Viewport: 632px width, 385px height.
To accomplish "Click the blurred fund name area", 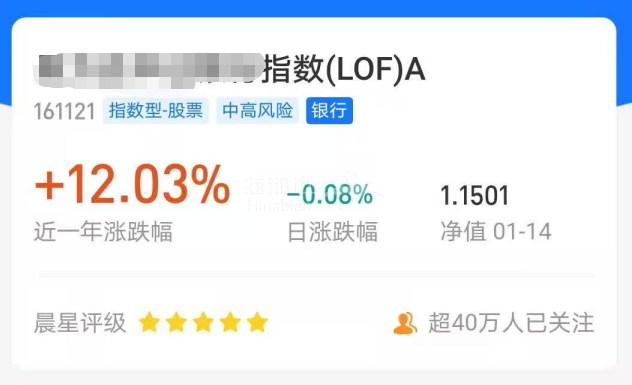I will pos(148,71).
